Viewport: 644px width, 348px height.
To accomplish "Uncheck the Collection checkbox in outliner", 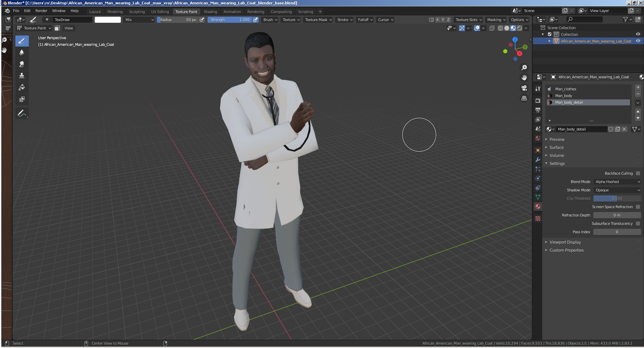I will tap(550, 34).
